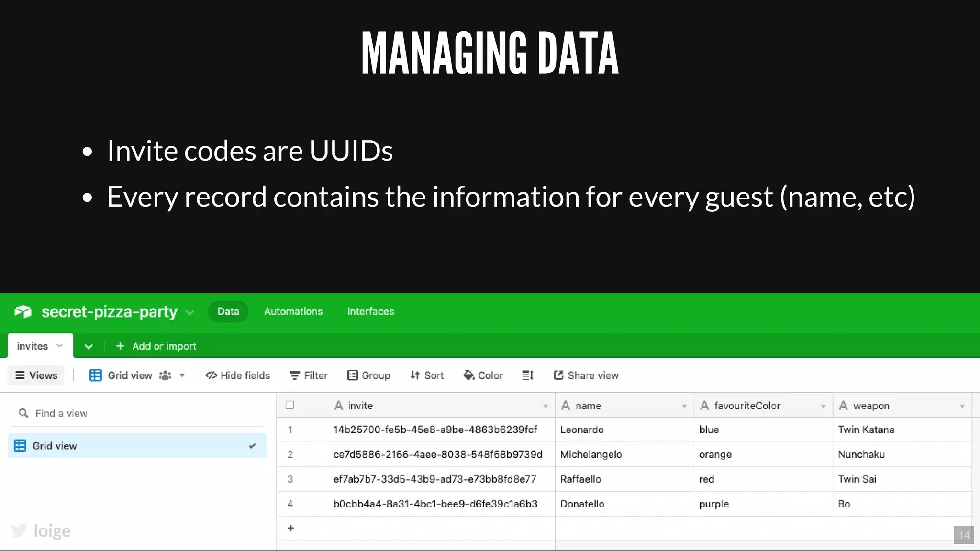Click the Bo weapon cell

coord(902,504)
